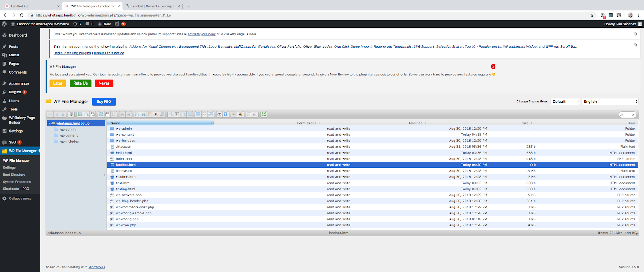Click the blue info toolbar icon

tap(225, 114)
